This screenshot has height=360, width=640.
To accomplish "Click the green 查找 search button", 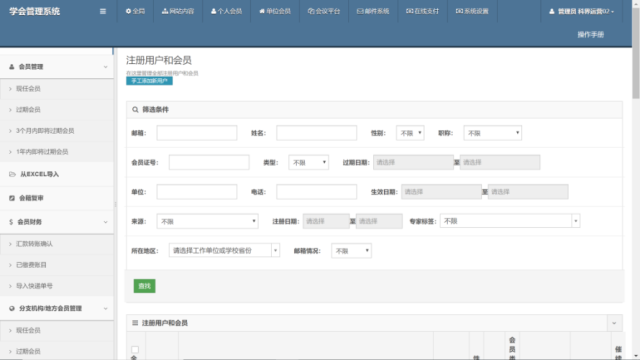I will tap(144, 286).
